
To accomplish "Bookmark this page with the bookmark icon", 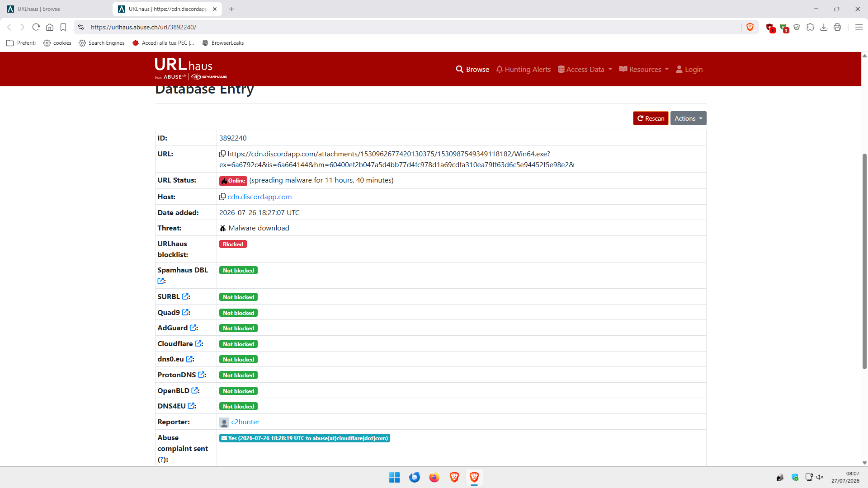I will tap(63, 27).
